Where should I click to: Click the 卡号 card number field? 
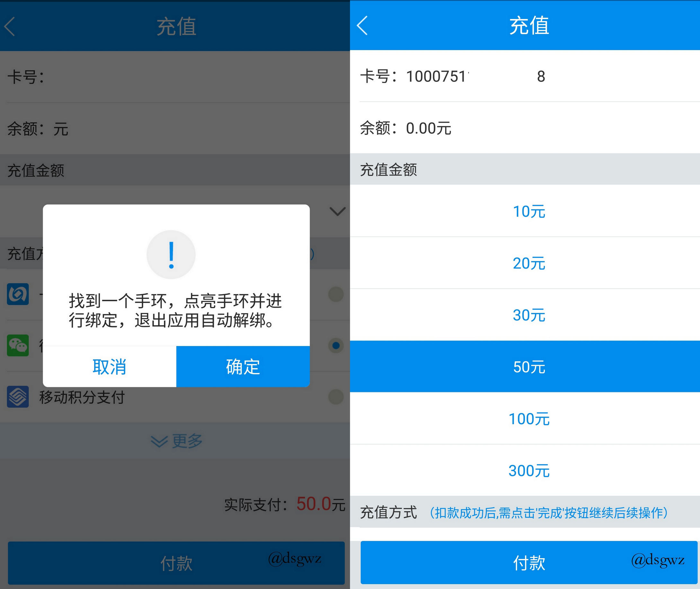pos(468,77)
